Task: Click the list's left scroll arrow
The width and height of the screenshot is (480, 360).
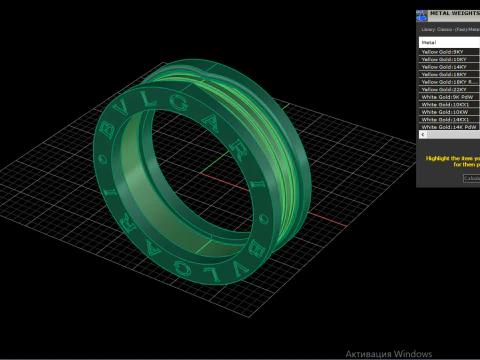Action: pyautogui.click(x=423, y=135)
